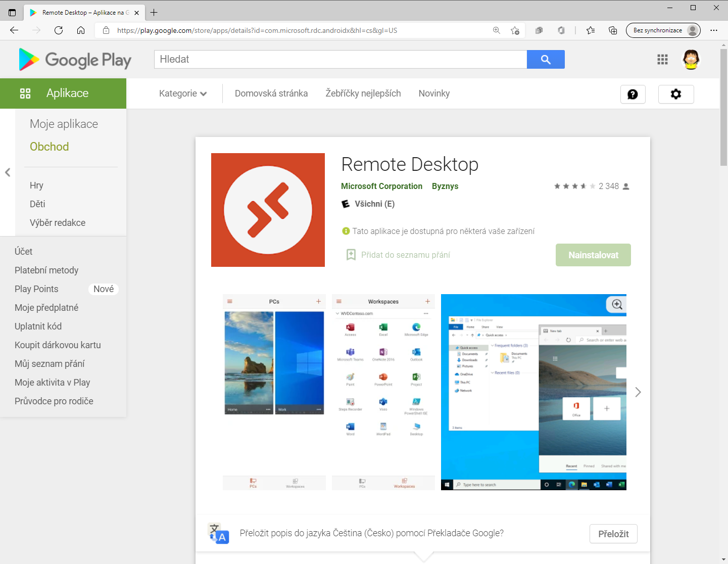This screenshot has width=728, height=564.
Task: Click the help question mark button
Action: tap(633, 94)
